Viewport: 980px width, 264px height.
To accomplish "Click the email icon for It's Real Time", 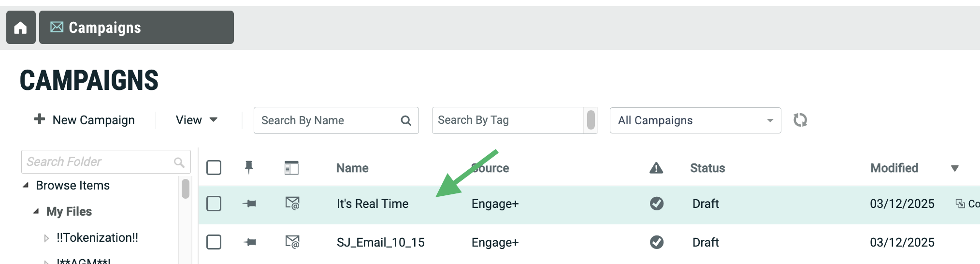I will pyautogui.click(x=292, y=203).
